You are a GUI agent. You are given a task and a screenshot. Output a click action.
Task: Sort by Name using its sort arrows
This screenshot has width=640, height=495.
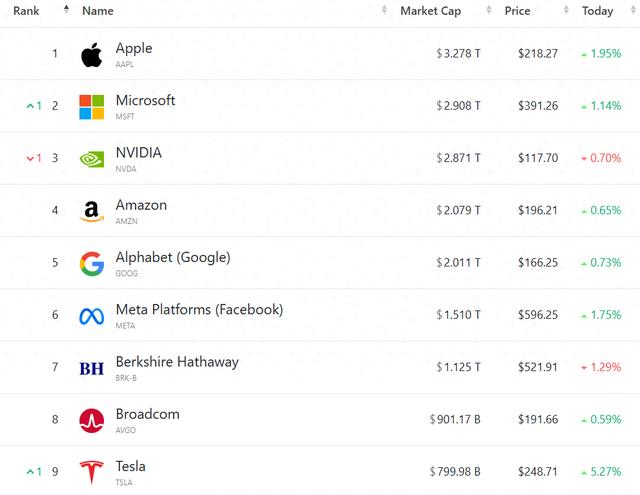pyautogui.click(x=384, y=10)
